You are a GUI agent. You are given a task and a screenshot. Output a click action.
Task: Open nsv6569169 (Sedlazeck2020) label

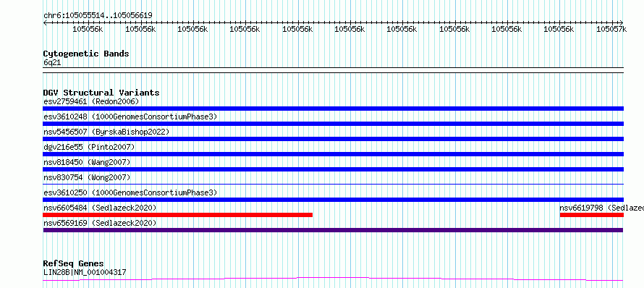tap(100, 223)
